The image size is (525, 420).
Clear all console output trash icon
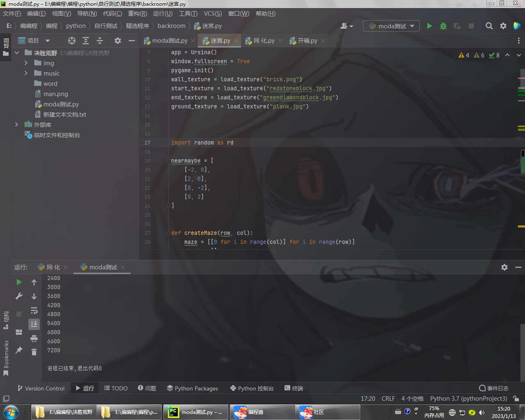tap(34, 352)
